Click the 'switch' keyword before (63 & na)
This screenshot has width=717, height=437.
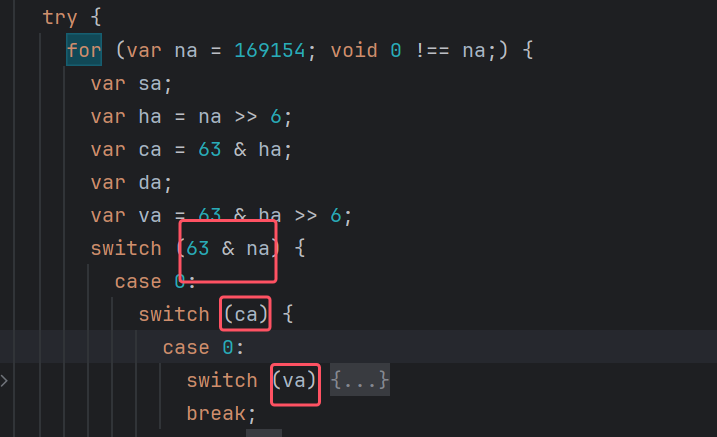pyautogui.click(x=126, y=248)
